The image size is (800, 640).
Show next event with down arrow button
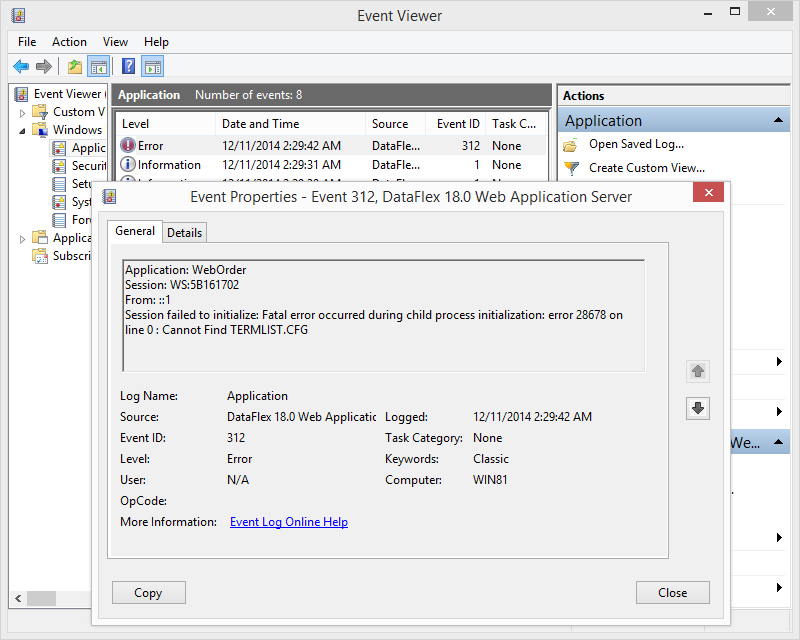pos(698,408)
